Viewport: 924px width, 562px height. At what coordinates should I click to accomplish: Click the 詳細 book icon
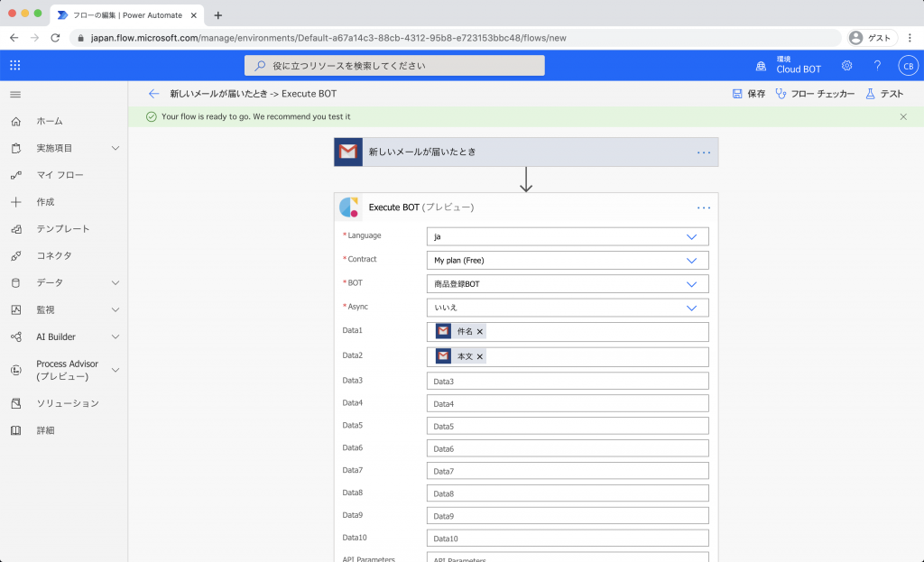point(16,430)
